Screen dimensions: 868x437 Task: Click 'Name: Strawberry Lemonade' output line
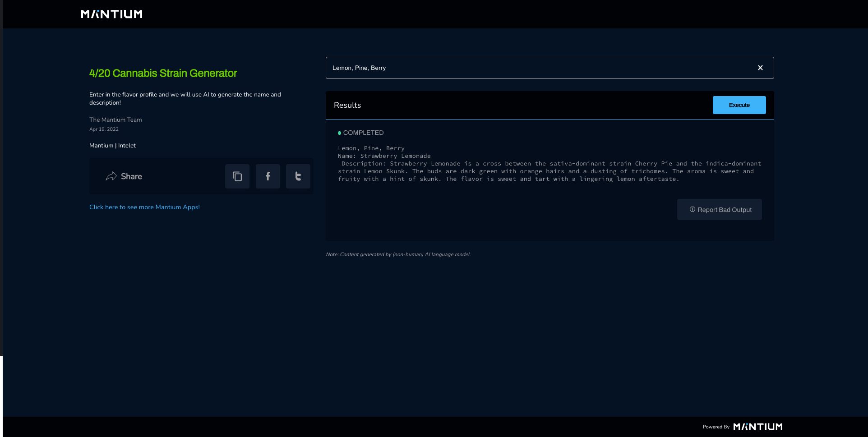pyautogui.click(x=384, y=156)
